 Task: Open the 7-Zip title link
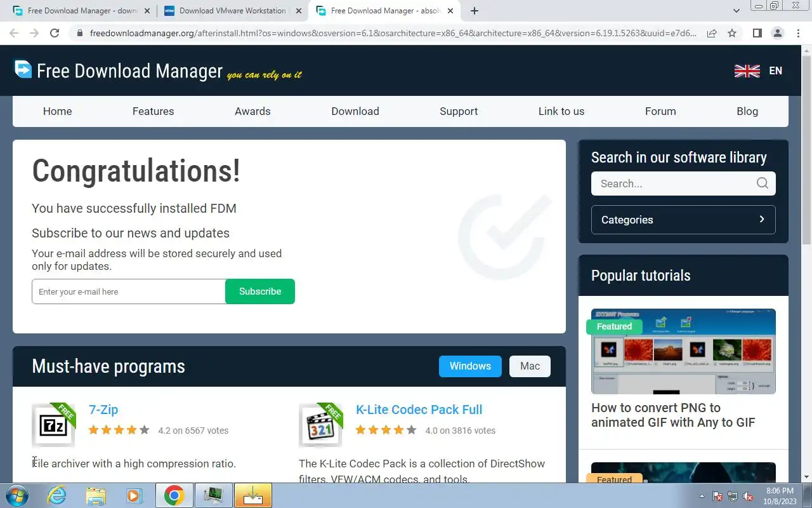(x=103, y=410)
